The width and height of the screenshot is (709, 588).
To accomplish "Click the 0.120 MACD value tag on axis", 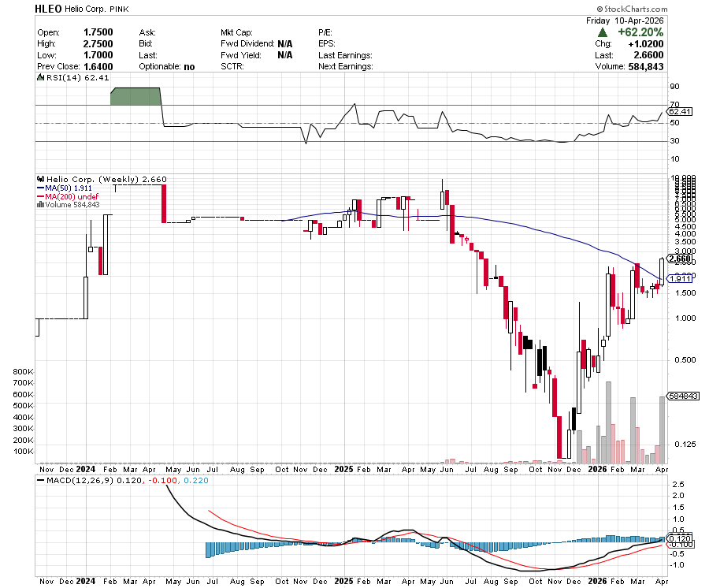I will coord(680,538).
